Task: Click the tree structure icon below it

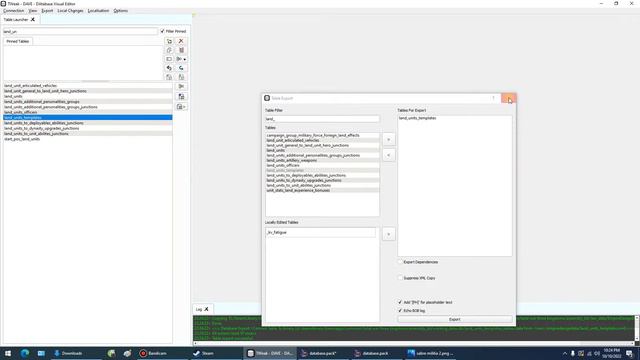Action: pyautogui.click(x=181, y=96)
